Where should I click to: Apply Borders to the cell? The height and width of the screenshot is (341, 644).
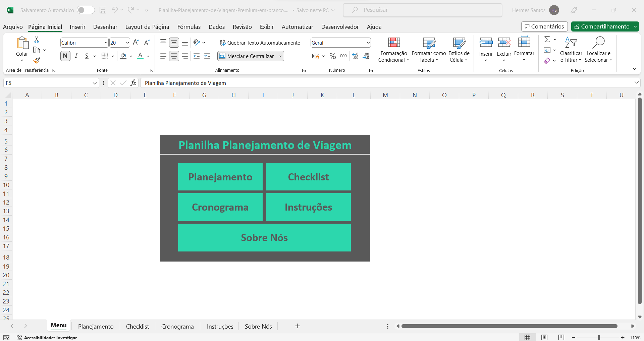point(105,56)
